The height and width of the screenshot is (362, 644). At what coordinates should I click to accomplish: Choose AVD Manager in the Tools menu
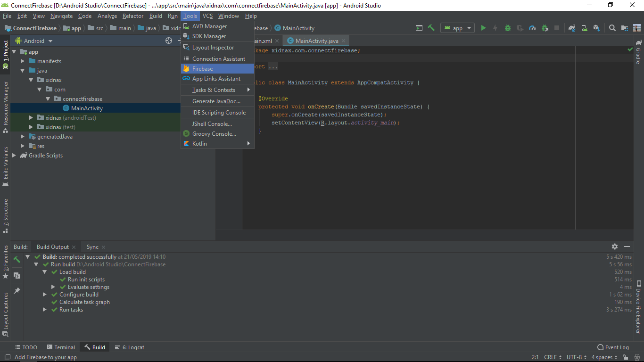(x=217, y=26)
